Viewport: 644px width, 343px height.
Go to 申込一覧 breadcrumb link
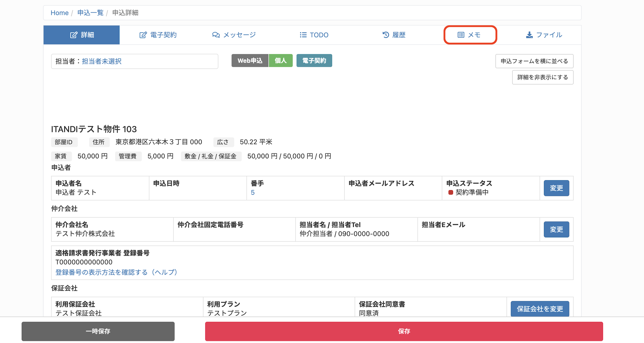(x=90, y=13)
